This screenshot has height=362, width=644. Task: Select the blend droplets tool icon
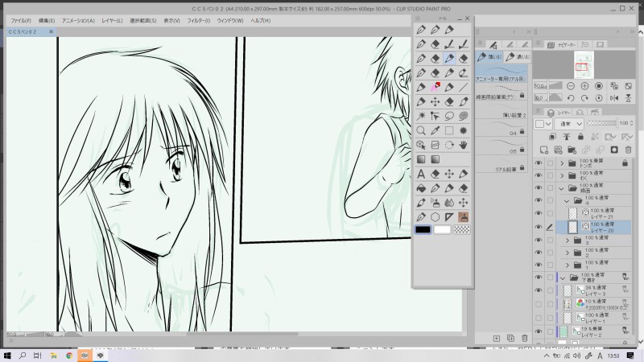(x=449, y=203)
